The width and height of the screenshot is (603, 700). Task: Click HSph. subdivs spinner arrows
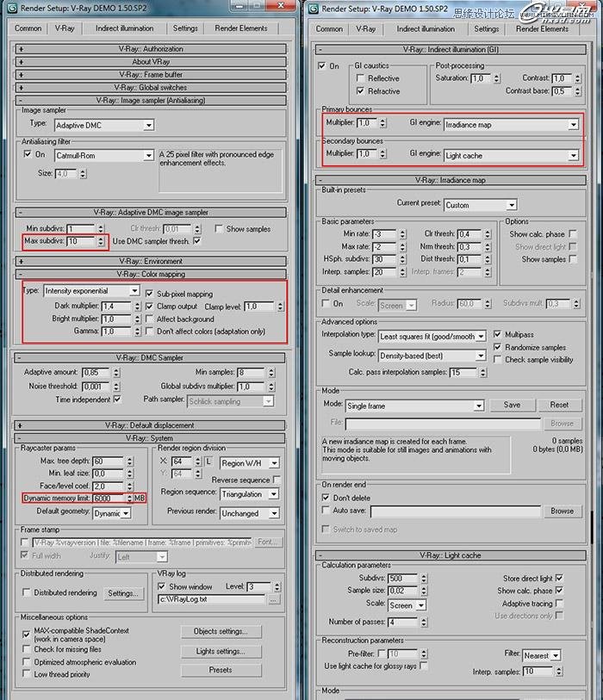pyautogui.click(x=403, y=259)
